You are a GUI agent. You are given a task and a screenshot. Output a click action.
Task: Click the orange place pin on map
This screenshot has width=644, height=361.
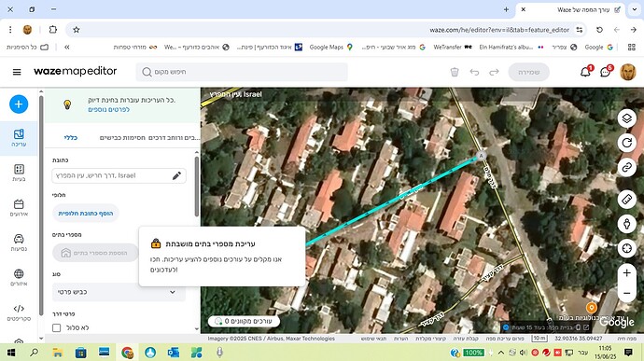click(591, 308)
